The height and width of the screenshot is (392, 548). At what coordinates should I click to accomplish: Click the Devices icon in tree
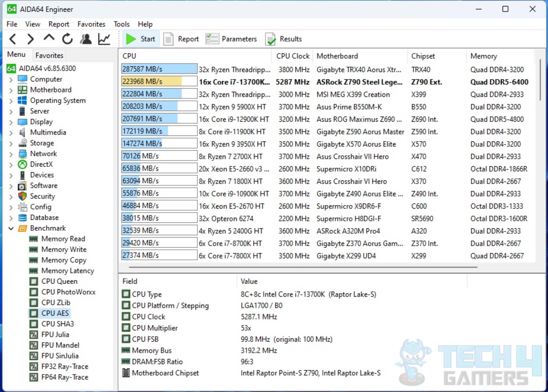[x=22, y=175]
